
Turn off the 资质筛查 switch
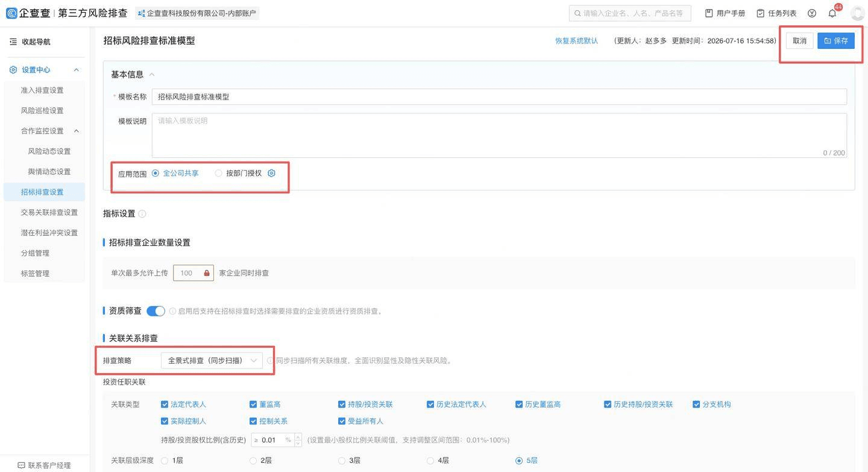pyautogui.click(x=156, y=311)
